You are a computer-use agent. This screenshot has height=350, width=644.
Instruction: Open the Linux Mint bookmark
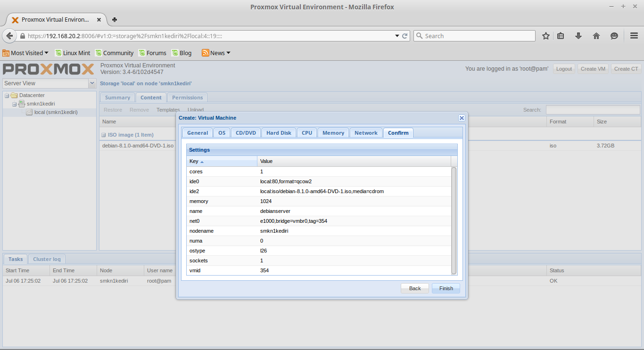click(x=73, y=53)
